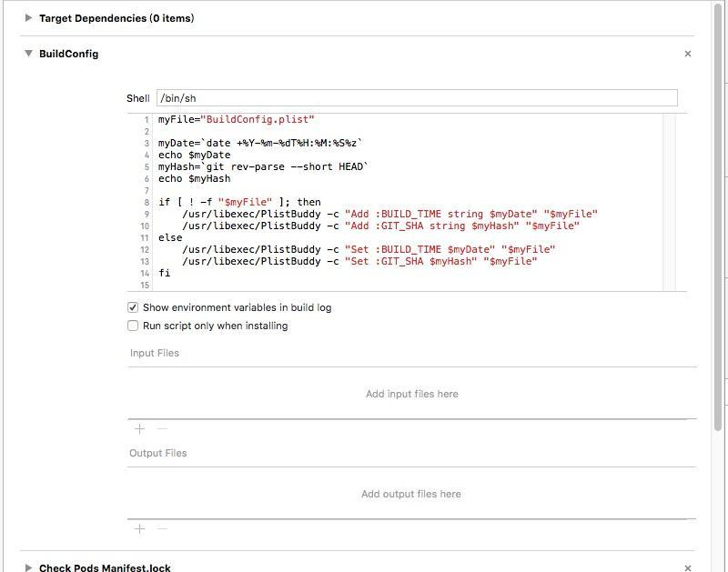Viewport: 728px width, 572px height.
Task: Uncheck Show environment variables in build log
Action: tap(133, 307)
